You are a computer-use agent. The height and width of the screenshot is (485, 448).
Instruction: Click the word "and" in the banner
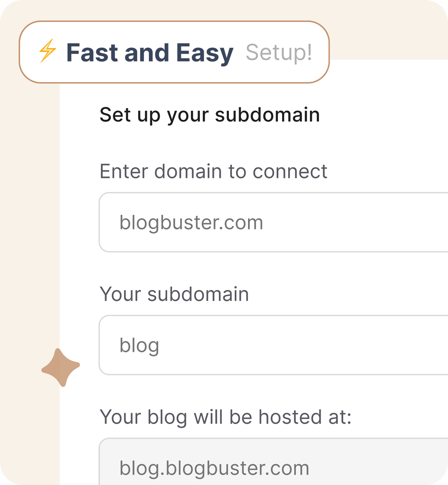pyautogui.click(x=146, y=53)
